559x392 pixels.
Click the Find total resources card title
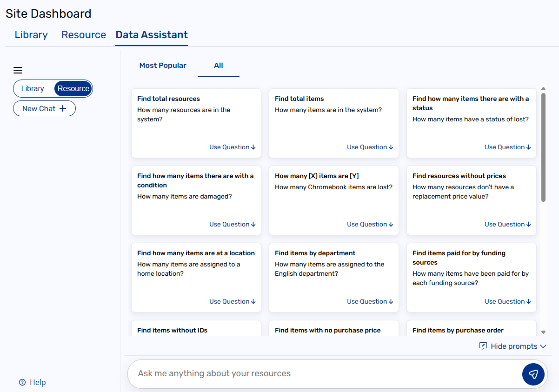[x=168, y=99]
